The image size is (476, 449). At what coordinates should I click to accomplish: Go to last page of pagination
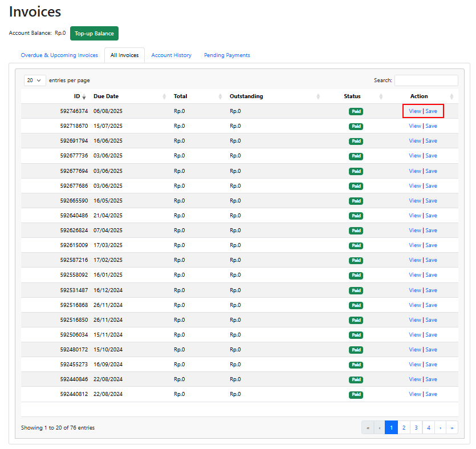pos(452,428)
